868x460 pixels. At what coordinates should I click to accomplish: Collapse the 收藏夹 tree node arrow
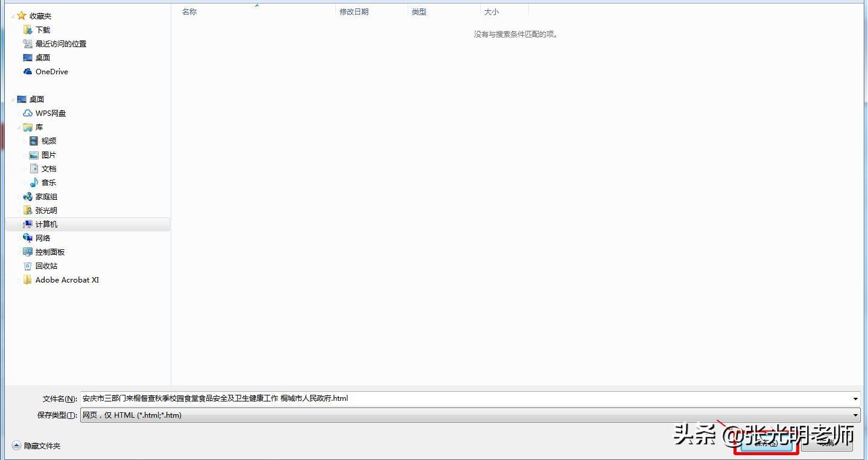tap(13, 16)
